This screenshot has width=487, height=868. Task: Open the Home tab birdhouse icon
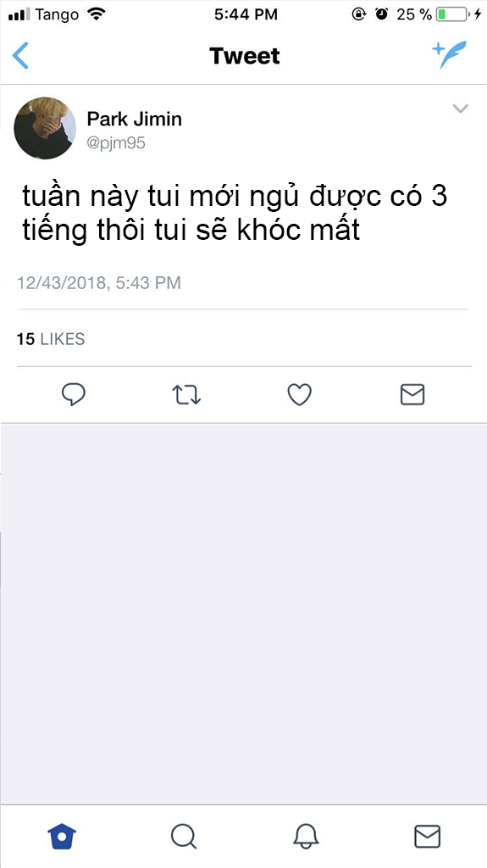click(62, 836)
